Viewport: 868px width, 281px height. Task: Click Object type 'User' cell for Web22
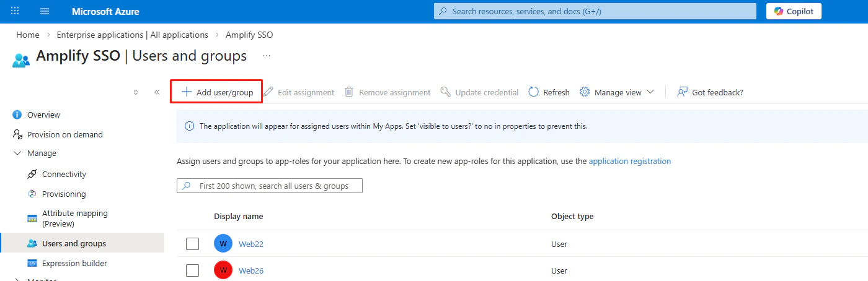click(x=559, y=244)
